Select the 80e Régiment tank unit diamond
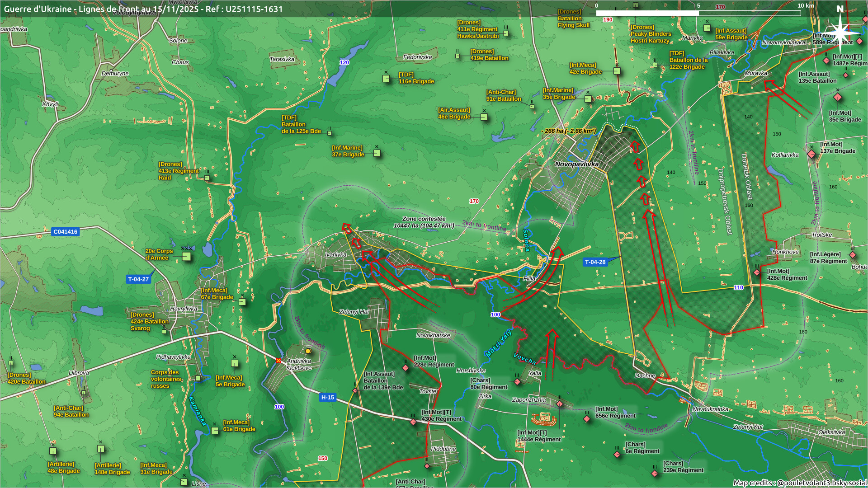The image size is (868, 488). pos(517,382)
